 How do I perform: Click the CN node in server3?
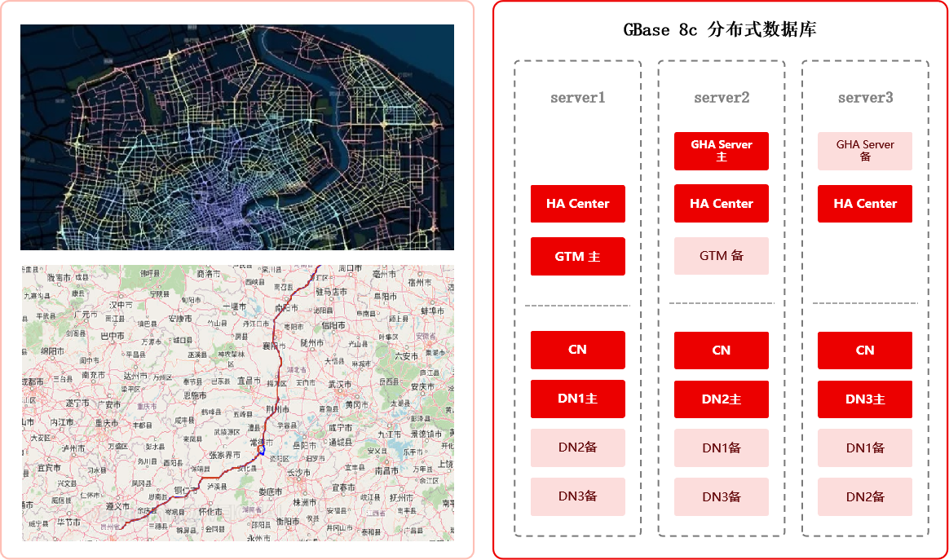tap(865, 350)
